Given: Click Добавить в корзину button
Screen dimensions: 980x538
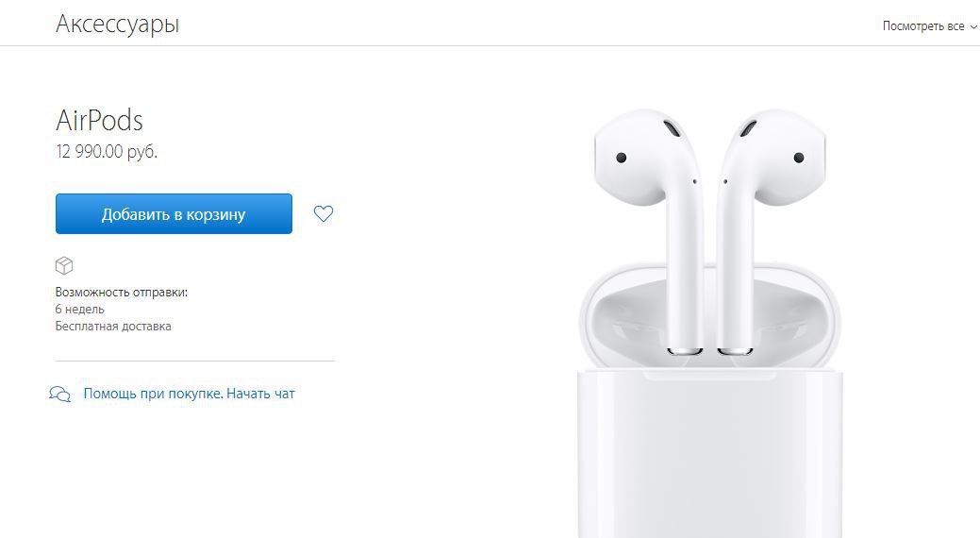Looking at the screenshot, I should [174, 214].
